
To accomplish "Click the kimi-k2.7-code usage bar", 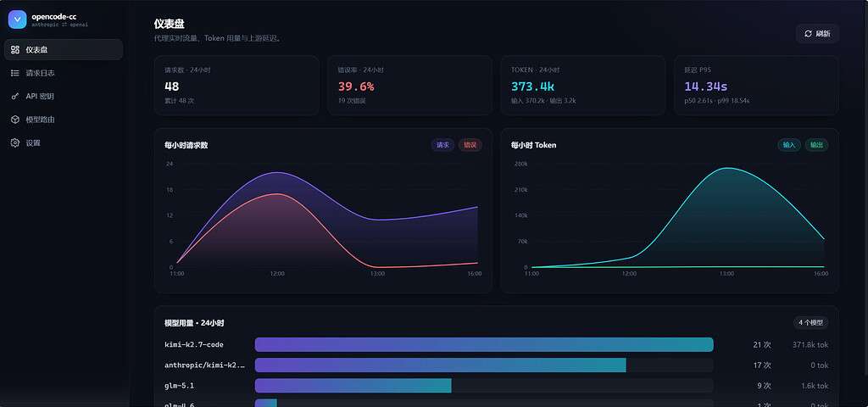I will coord(484,344).
